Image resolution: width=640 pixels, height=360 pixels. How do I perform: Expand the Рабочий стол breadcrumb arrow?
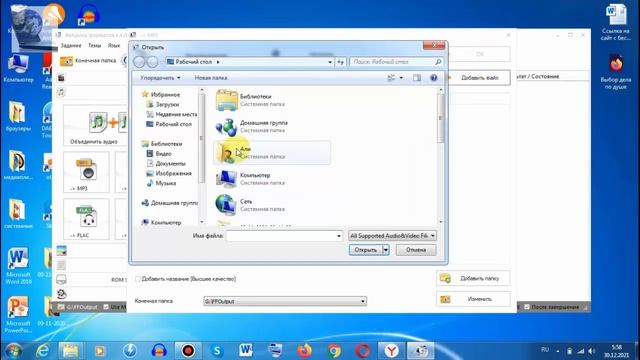tap(218, 62)
